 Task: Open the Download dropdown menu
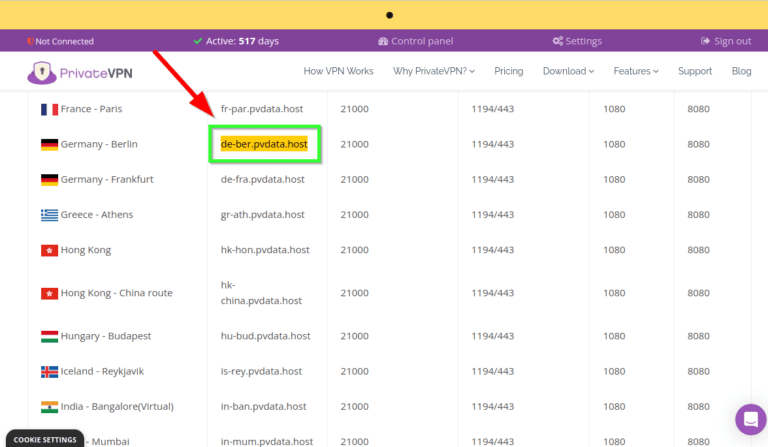point(568,71)
